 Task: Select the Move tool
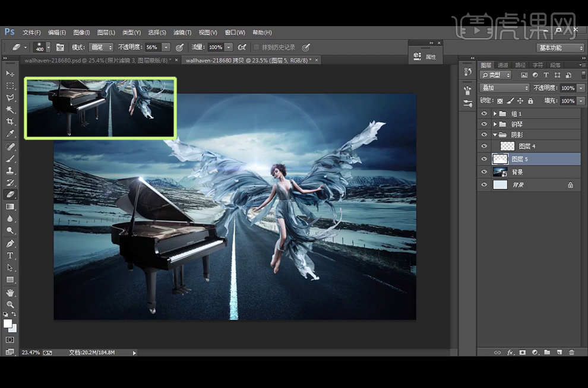(10, 74)
